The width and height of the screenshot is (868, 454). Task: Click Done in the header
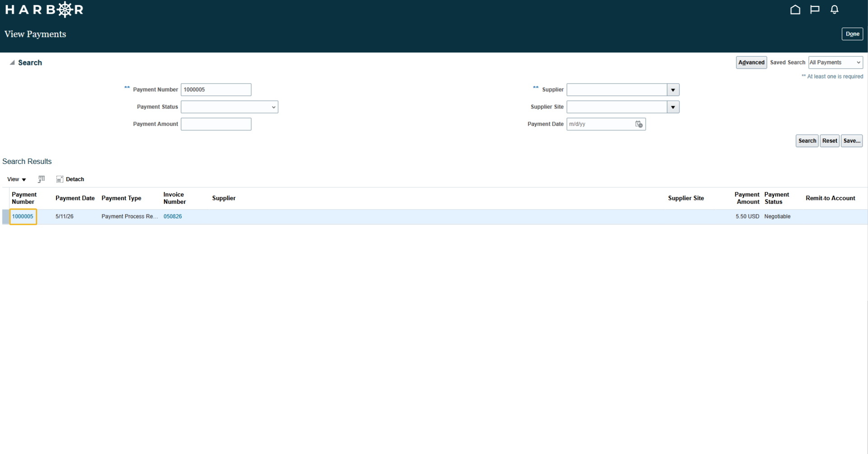852,34
